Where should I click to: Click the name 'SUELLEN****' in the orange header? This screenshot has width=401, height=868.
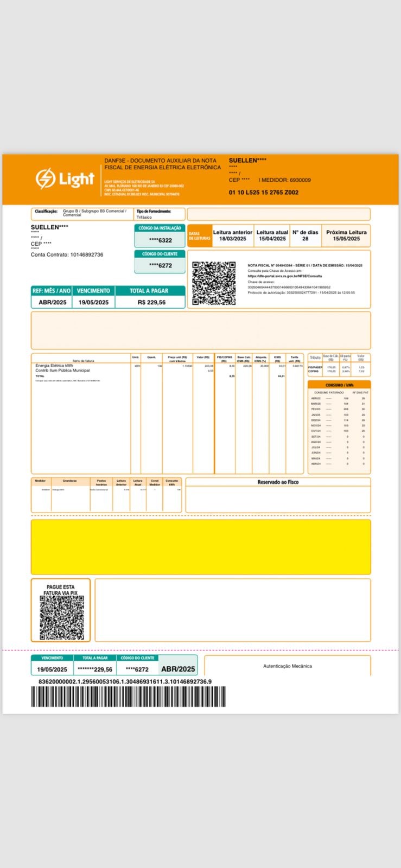[247, 161]
